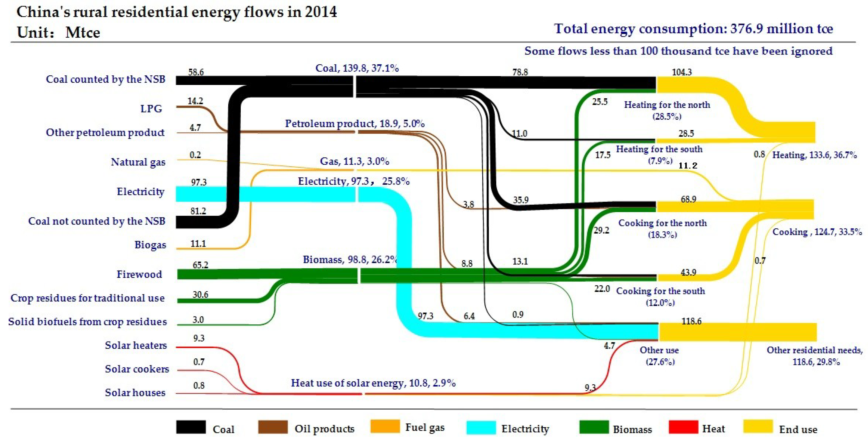Click the chart title about China's rural energy
The width and height of the screenshot is (868, 441).
pyautogui.click(x=177, y=12)
